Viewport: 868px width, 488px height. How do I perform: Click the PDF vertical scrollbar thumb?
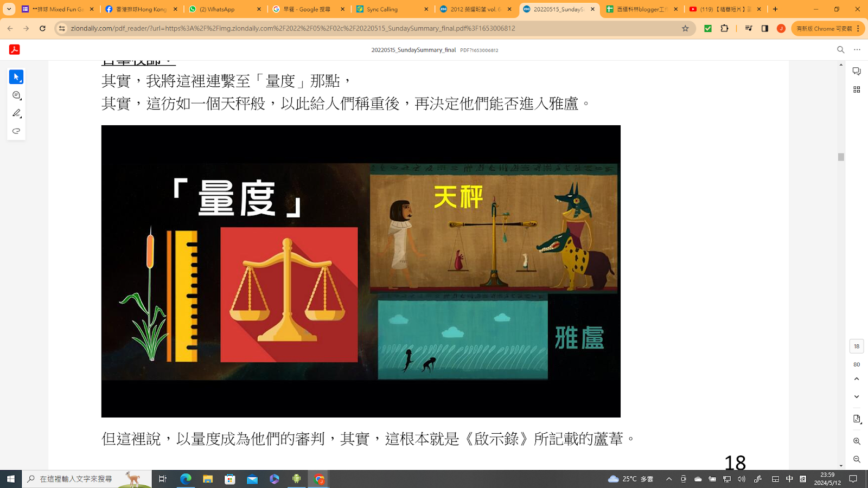(841, 157)
